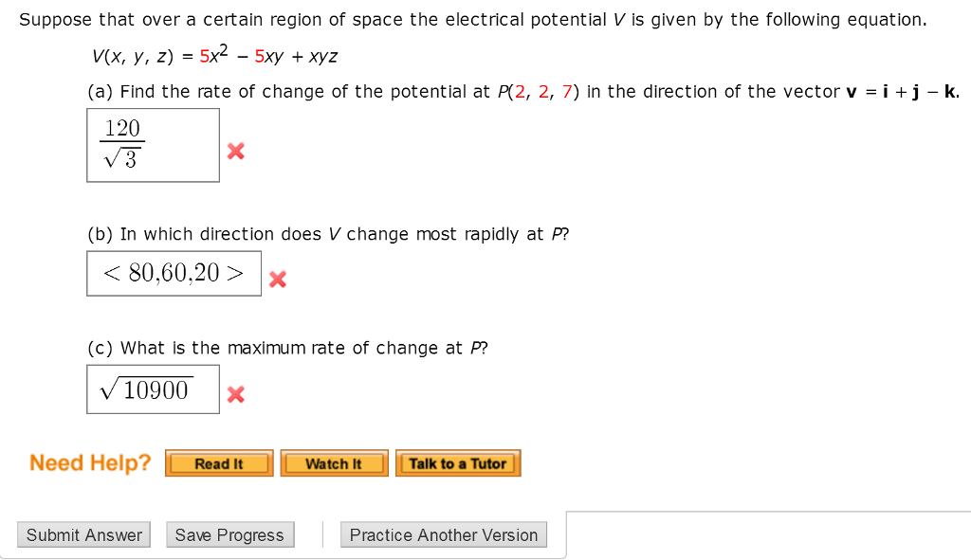Select the part (c) maximum rate answer box

tap(153, 389)
